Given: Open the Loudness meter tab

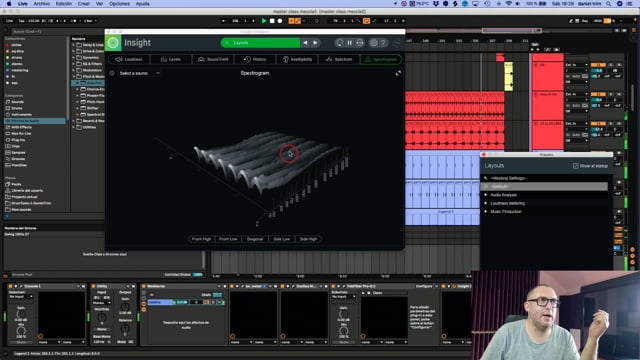Looking at the screenshot, I should pyautogui.click(x=129, y=59).
